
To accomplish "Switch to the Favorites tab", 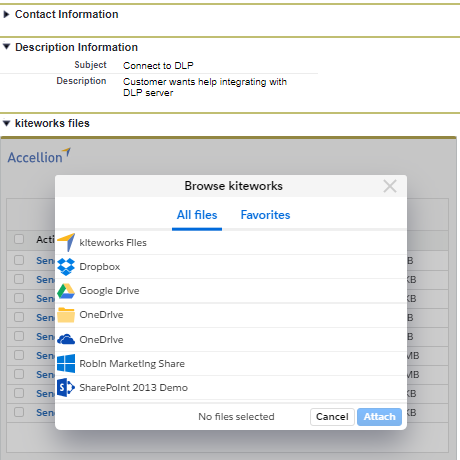I will coord(265,215).
